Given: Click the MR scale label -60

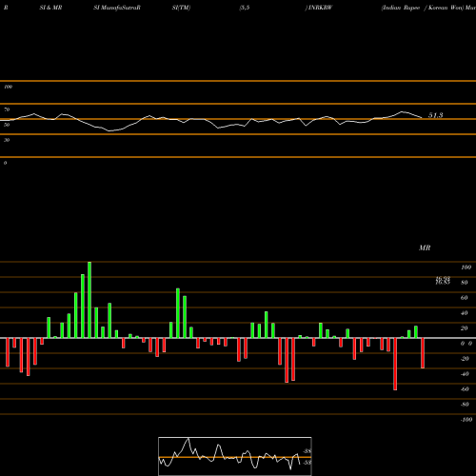Looking at the screenshot, I should pyautogui.click(x=465, y=389).
